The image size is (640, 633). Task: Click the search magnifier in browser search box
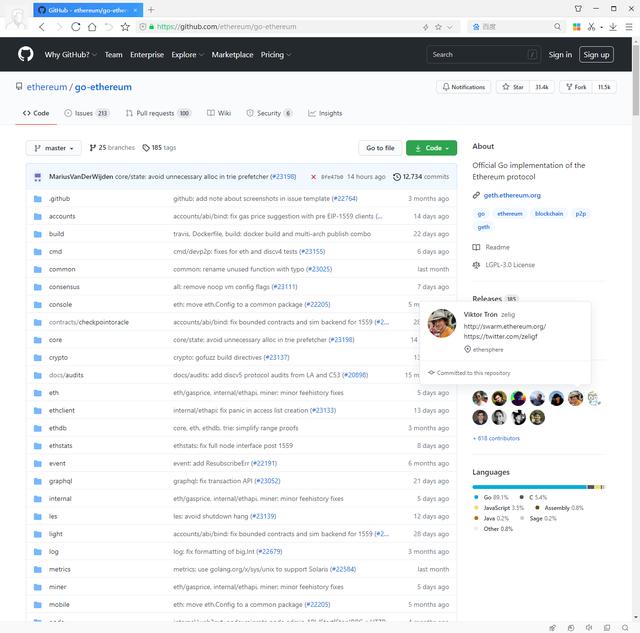557,27
